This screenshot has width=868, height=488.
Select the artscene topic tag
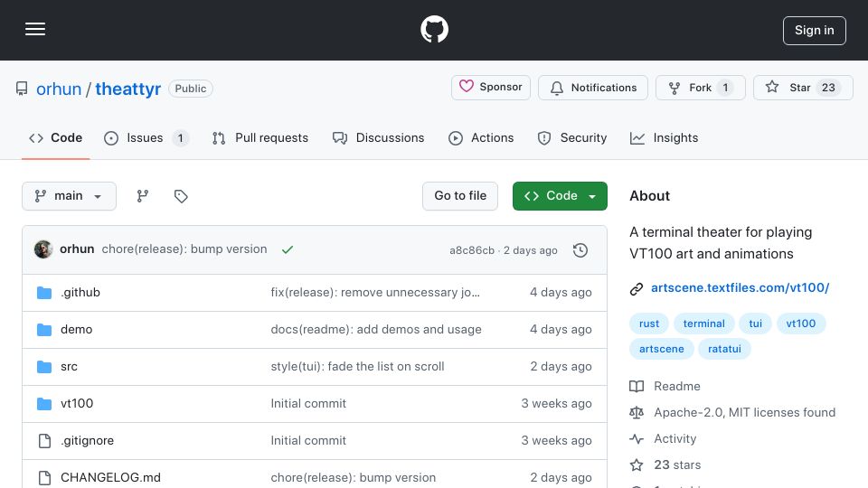(x=662, y=349)
